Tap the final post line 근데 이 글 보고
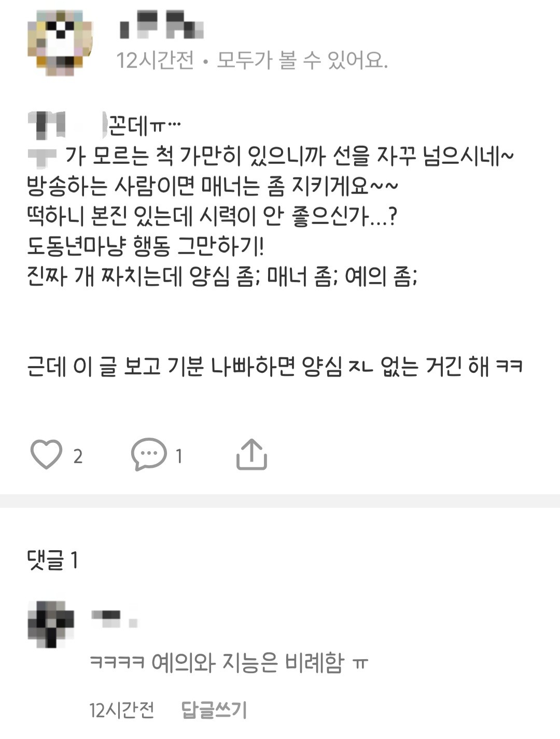The width and height of the screenshot is (560, 739). coord(275,367)
